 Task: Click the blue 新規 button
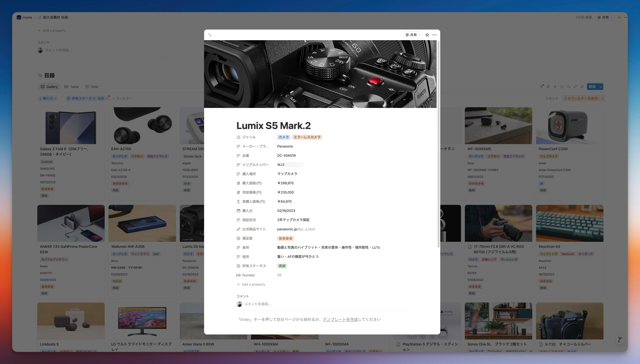click(x=592, y=87)
